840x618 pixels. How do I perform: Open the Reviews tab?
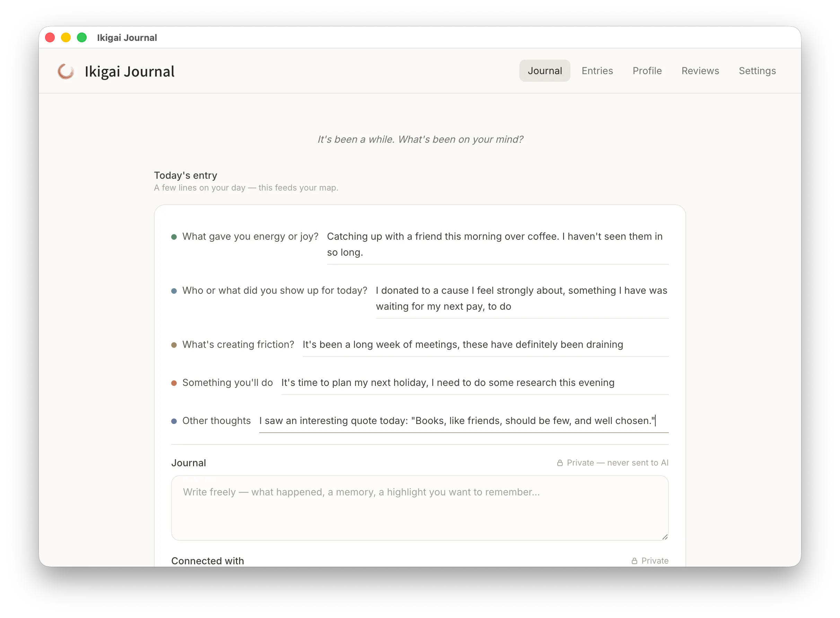pos(700,71)
